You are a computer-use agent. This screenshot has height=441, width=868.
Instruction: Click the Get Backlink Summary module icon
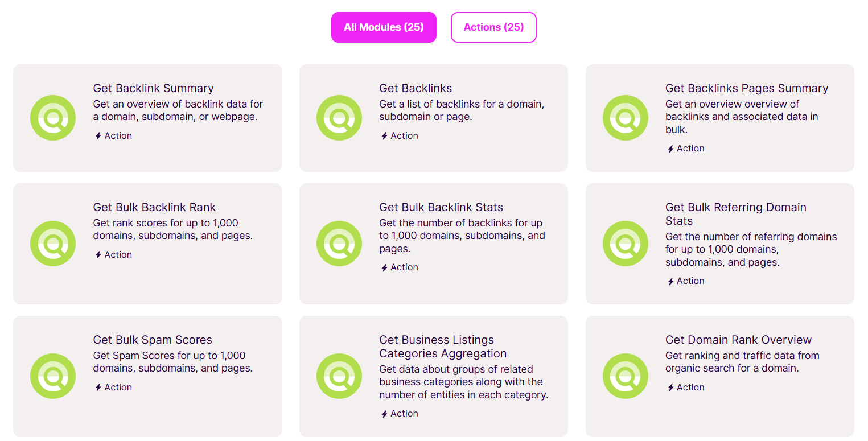pos(53,118)
